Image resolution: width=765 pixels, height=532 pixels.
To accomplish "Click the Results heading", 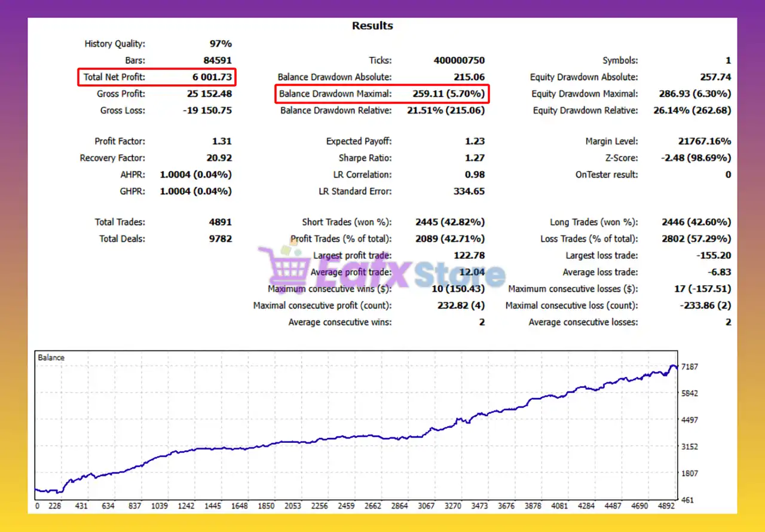I will [372, 26].
